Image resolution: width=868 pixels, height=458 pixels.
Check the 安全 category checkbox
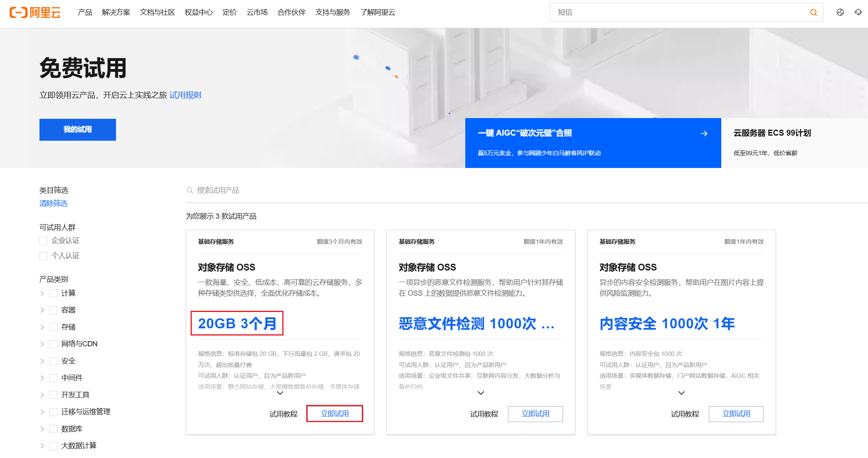pyautogui.click(x=53, y=361)
